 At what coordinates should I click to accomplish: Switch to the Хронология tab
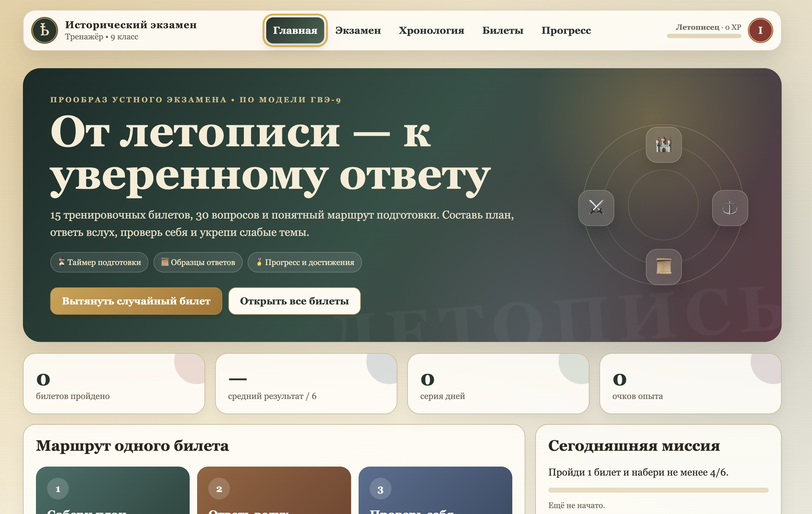click(x=431, y=30)
